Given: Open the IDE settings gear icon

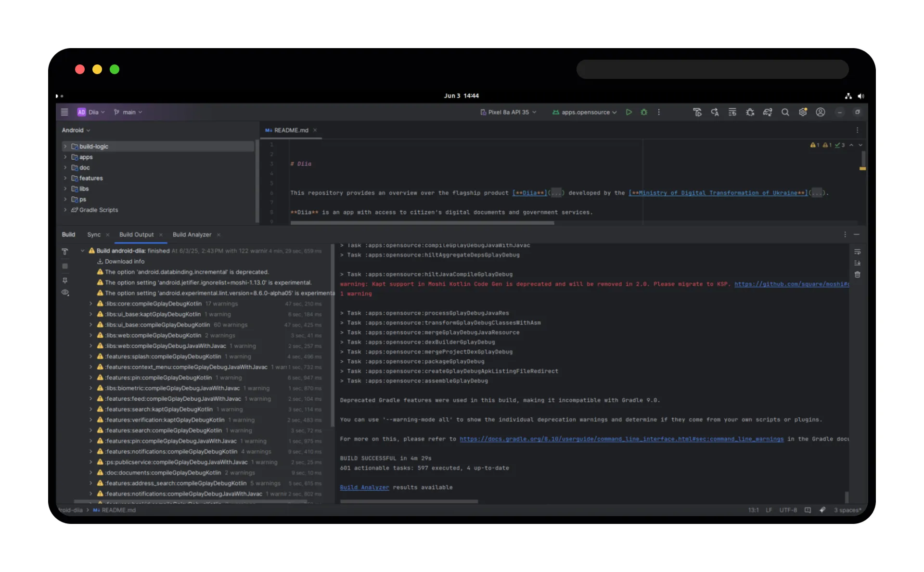Looking at the screenshot, I should (803, 112).
